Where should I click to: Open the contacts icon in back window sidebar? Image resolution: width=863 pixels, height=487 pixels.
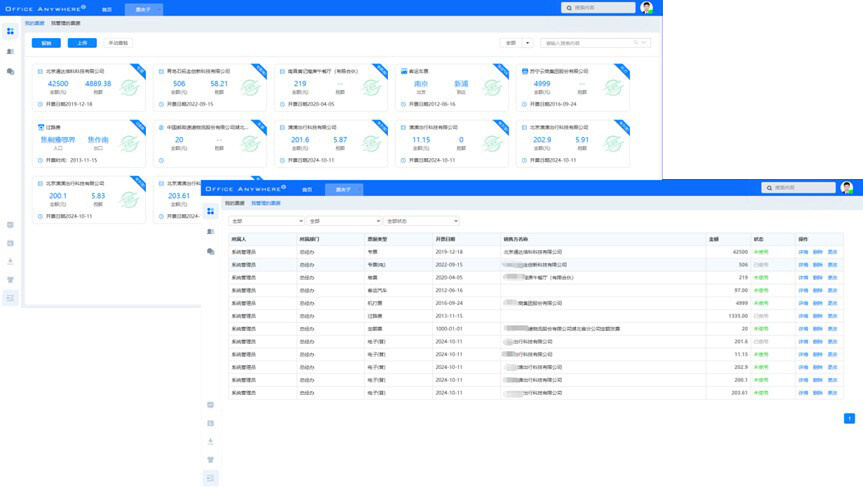11,51
